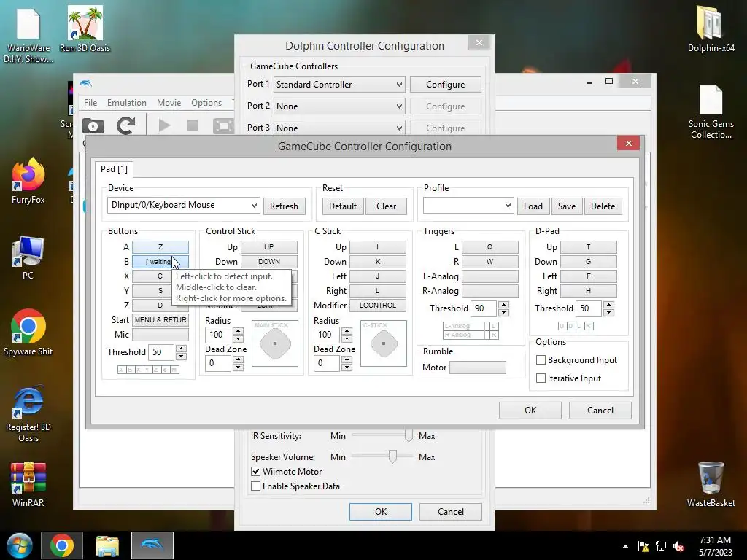The width and height of the screenshot is (747, 560).
Task: Open the Emulation menu
Action: (127, 102)
